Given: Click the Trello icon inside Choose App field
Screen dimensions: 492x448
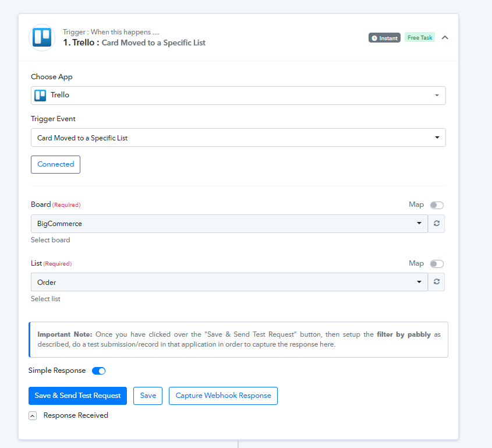Looking at the screenshot, I should pos(40,95).
